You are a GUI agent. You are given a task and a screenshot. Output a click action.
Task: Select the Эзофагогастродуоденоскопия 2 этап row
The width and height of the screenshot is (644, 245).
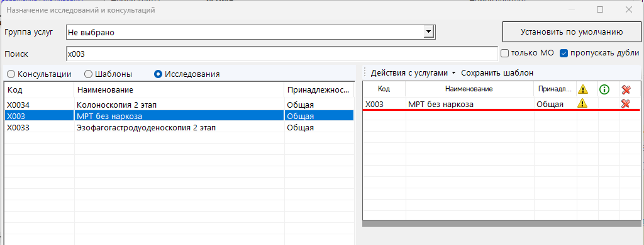(x=179, y=127)
